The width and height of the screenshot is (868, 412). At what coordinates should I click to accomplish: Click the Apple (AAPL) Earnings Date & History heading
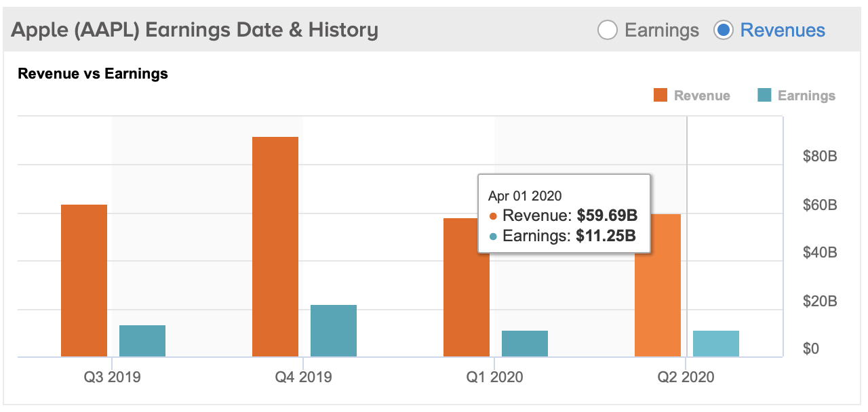195,30
